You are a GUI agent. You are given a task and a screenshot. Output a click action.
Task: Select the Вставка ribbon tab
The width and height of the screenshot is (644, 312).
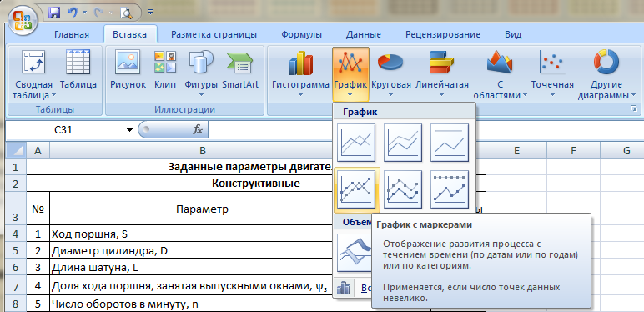pos(130,34)
